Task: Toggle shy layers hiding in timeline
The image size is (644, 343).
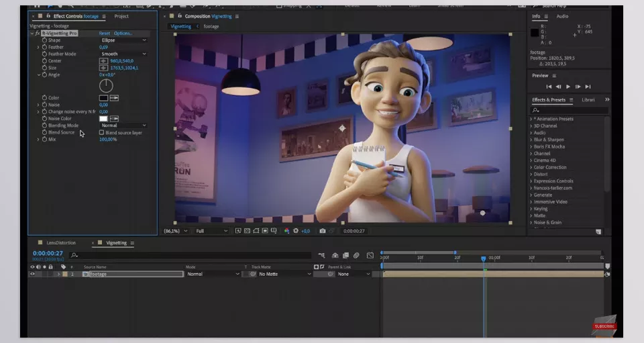Action: click(x=335, y=255)
